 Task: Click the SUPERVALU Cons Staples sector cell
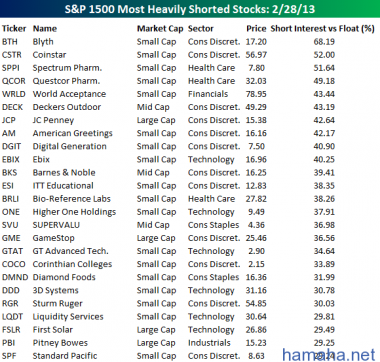point(213,225)
